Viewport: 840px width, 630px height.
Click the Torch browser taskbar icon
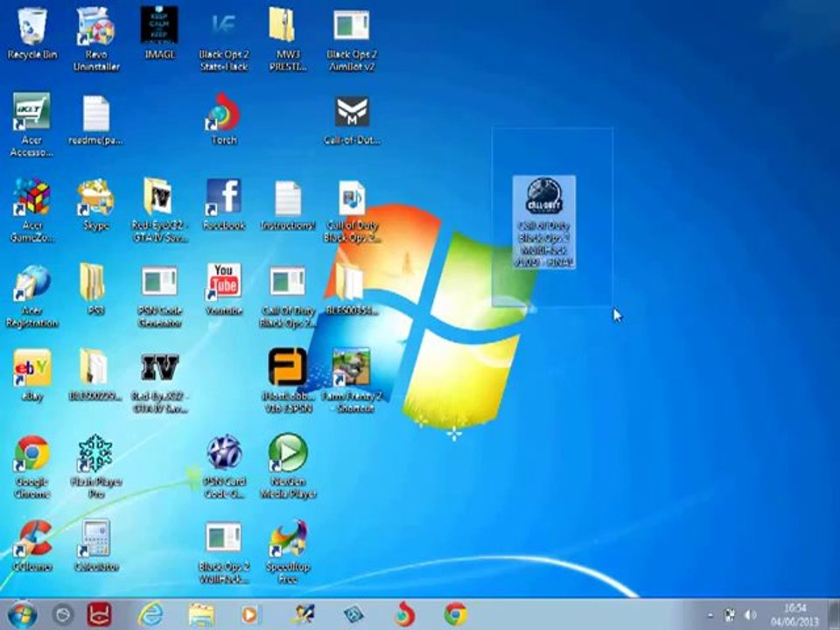pos(404,614)
